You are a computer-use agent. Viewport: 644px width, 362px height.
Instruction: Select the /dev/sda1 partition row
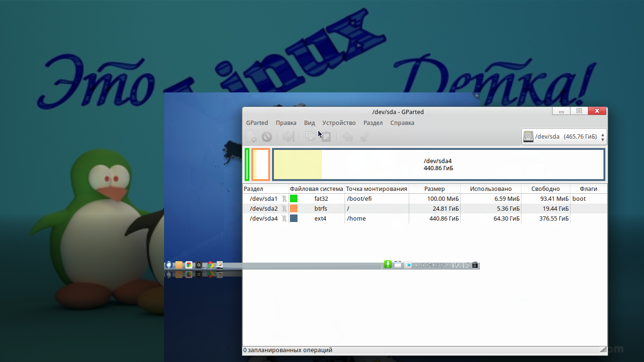(x=425, y=199)
